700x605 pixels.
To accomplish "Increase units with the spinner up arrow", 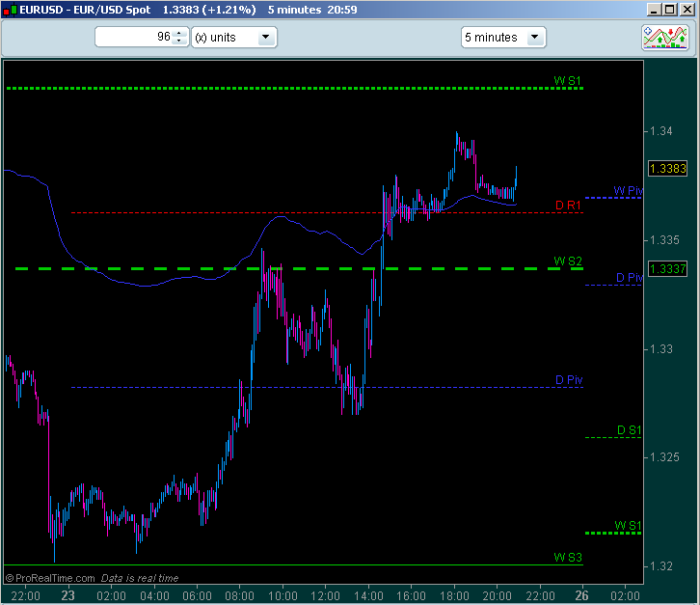I will coord(179,33).
